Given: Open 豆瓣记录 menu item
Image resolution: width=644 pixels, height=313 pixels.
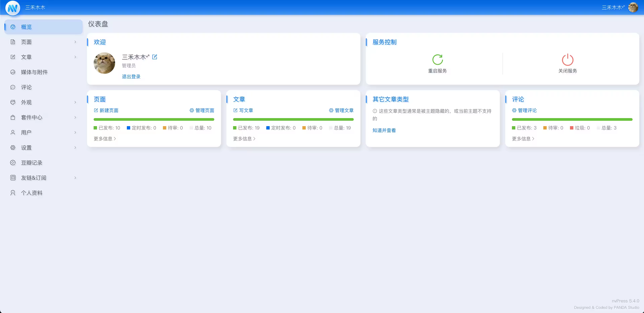Looking at the screenshot, I should 43,163.
